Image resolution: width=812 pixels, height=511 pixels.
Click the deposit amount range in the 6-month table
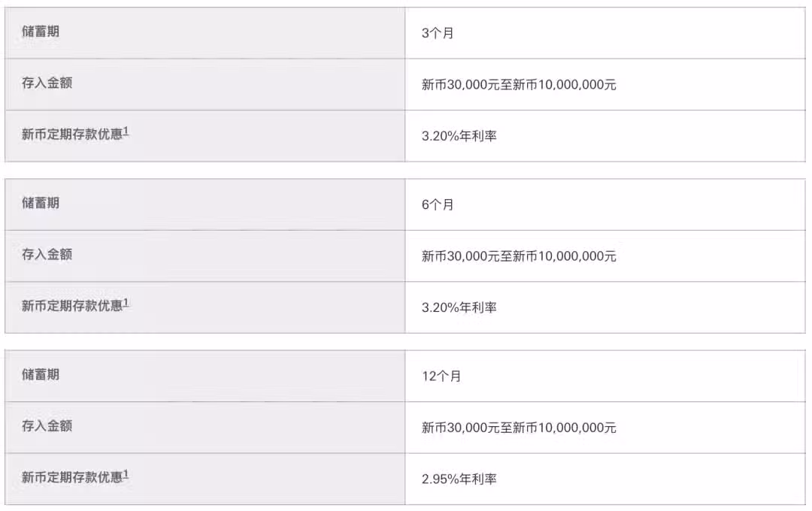pos(519,255)
